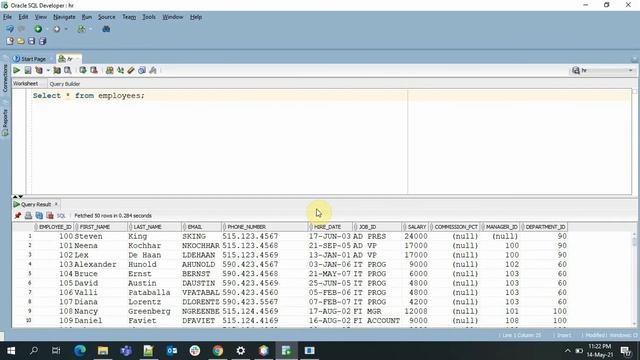Click the Delete Row icon in Query Result toolbar

click(x=50, y=216)
